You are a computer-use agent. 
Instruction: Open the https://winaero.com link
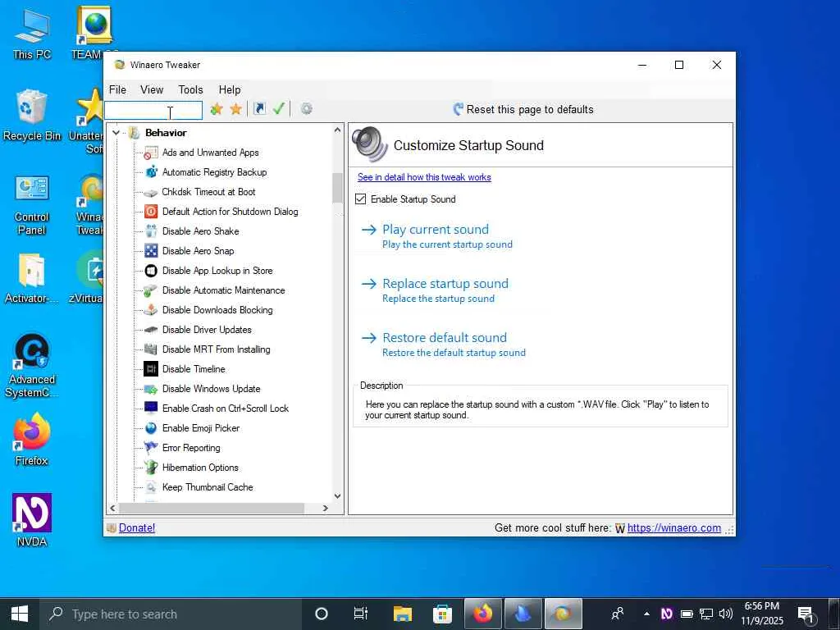coord(674,527)
